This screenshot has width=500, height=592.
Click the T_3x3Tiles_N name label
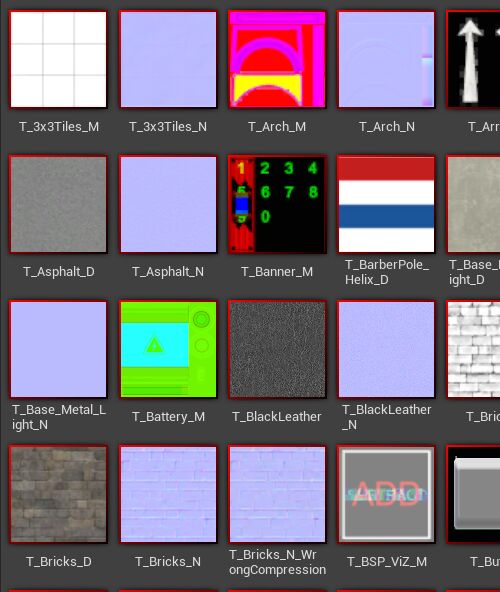click(168, 127)
